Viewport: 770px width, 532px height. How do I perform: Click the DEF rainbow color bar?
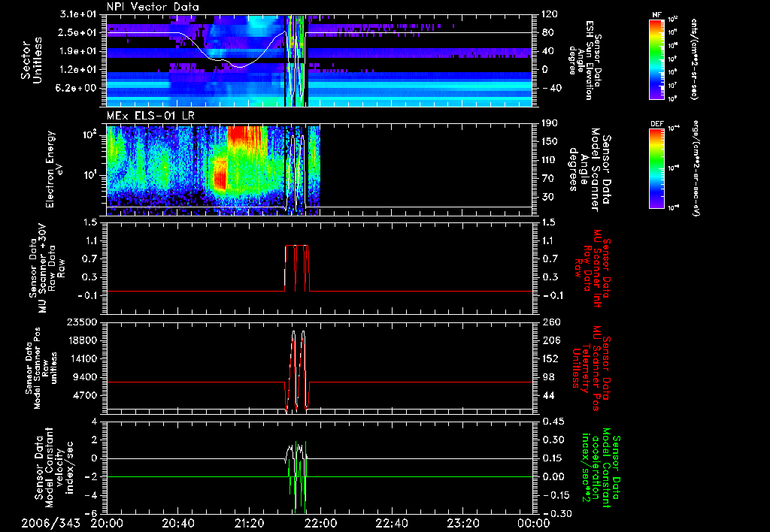pyautogui.click(x=656, y=168)
